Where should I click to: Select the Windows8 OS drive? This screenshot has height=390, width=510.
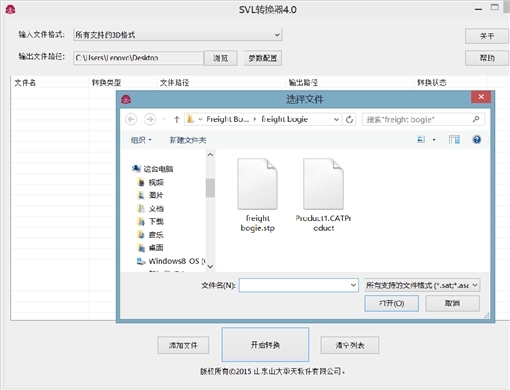pos(171,261)
